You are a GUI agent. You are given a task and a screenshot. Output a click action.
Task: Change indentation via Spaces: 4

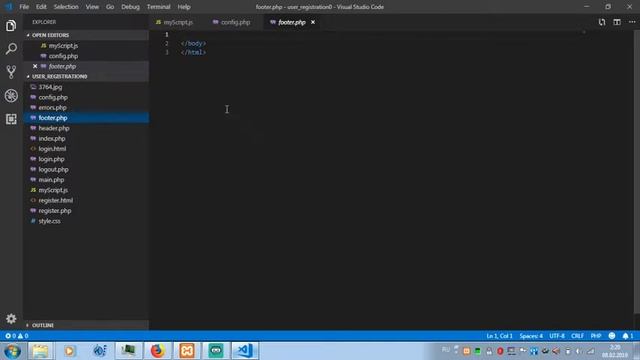[x=531, y=336]
